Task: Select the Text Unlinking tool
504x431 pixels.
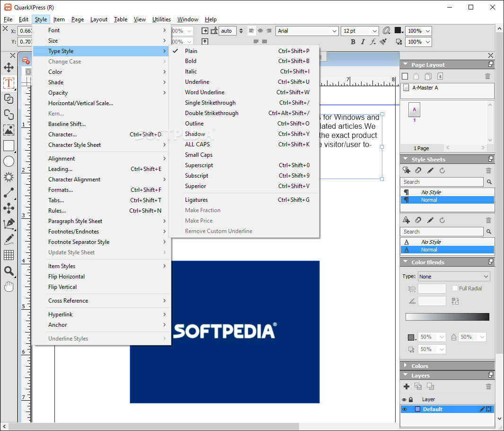Action: (x=9, y=115)
